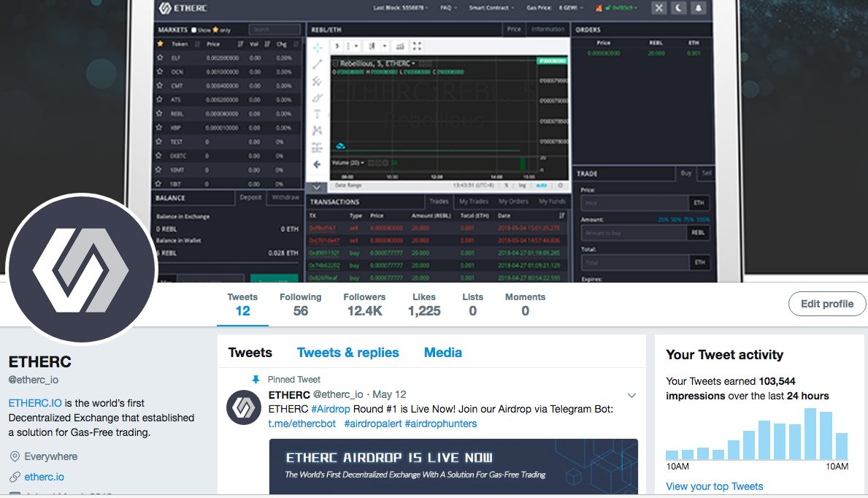The image size is (868, 498).
Task: Switch to the Information tab of chart
Action: point(548,29)
